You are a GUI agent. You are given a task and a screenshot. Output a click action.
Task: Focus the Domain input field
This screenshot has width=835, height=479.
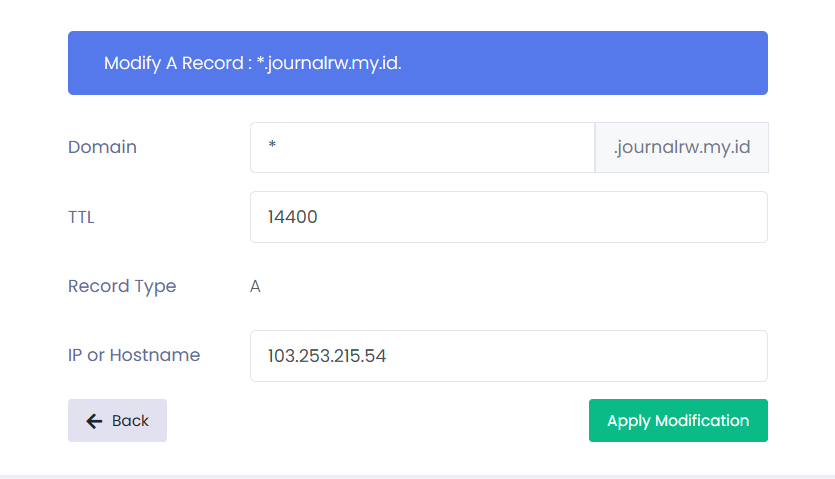pyautogui.click(x=422, y=147)
